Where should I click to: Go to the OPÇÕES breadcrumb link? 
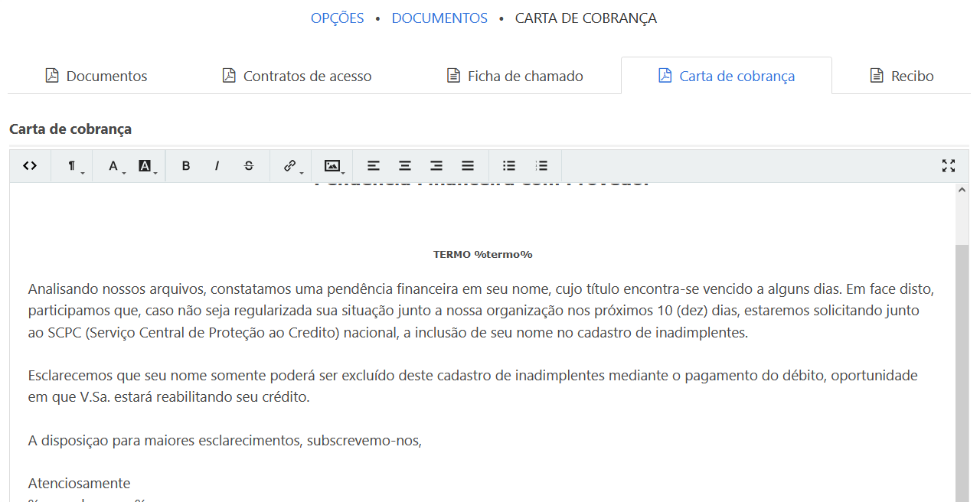pyautogui.click(x=337, y=18)
